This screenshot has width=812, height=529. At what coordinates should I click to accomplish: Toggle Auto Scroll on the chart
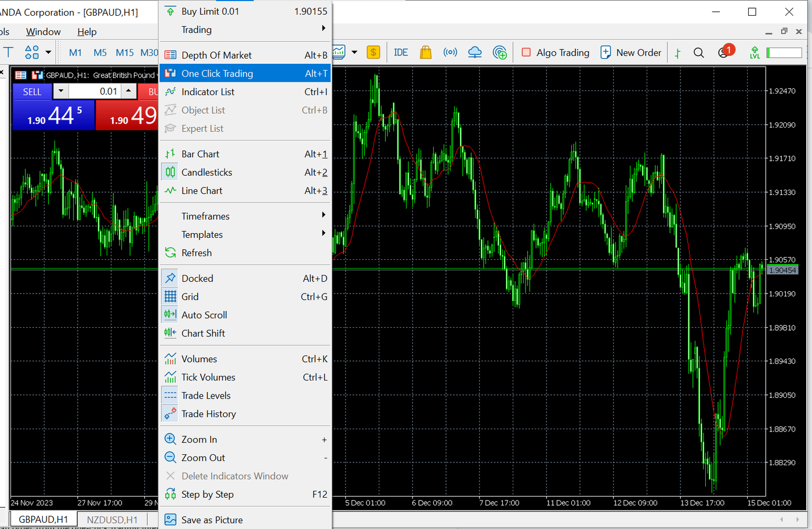pyautogui.click(x=202, y=314)
